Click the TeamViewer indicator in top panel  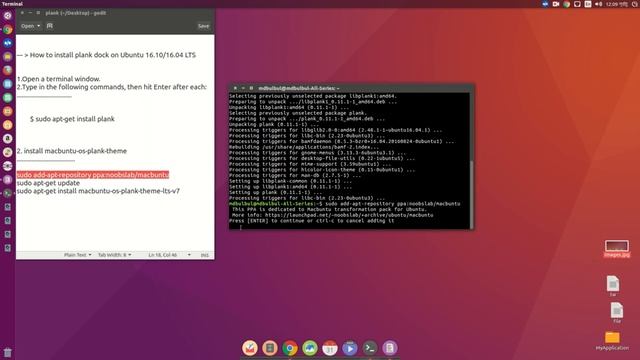click(x=545, y=4)
